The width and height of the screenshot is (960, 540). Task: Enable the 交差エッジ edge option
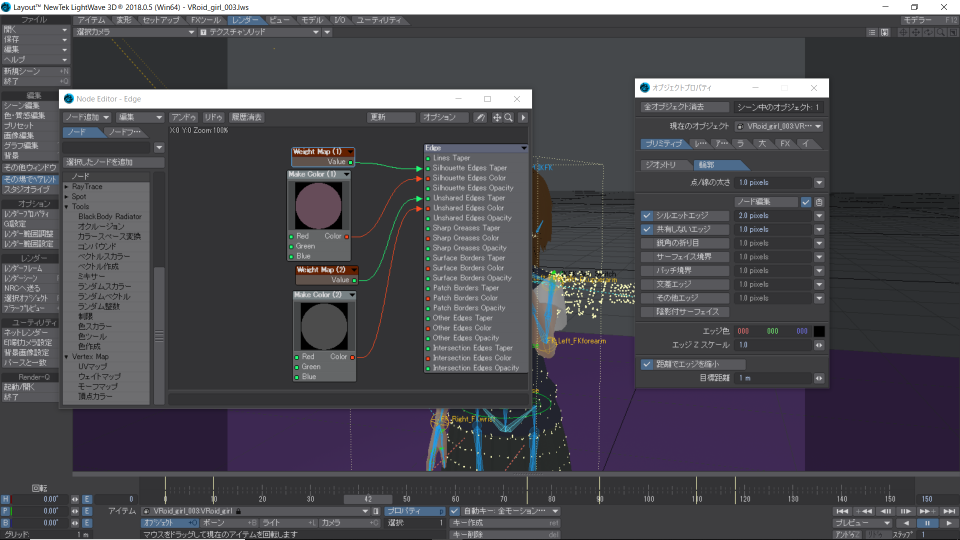coord(684,285)
